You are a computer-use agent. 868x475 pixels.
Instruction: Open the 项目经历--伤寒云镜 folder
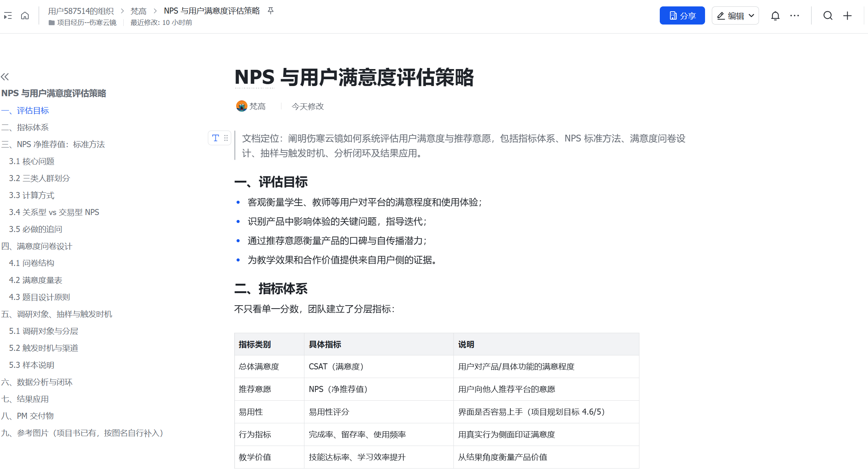tap(83, 23)
